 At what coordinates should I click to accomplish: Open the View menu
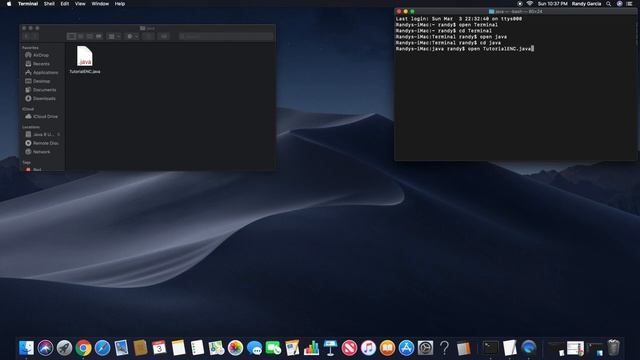point(80,4)
